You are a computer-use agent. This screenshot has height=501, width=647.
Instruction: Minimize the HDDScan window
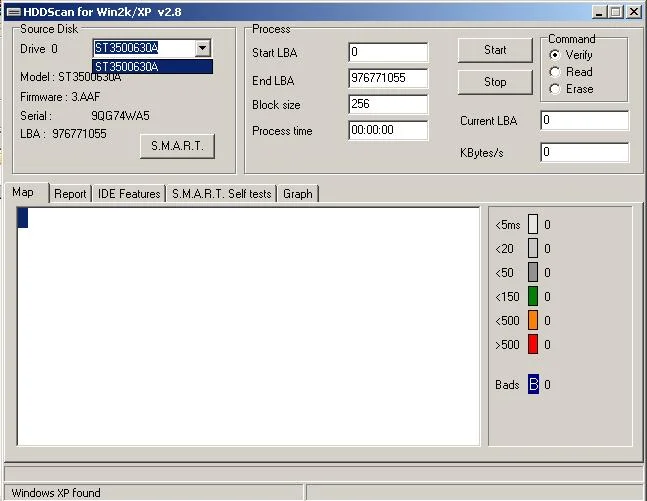pos(599,12)
